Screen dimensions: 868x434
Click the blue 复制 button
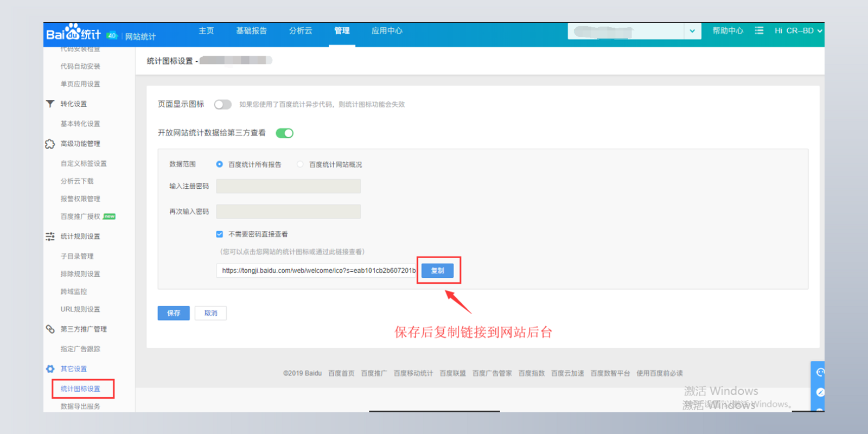[437, 271]
